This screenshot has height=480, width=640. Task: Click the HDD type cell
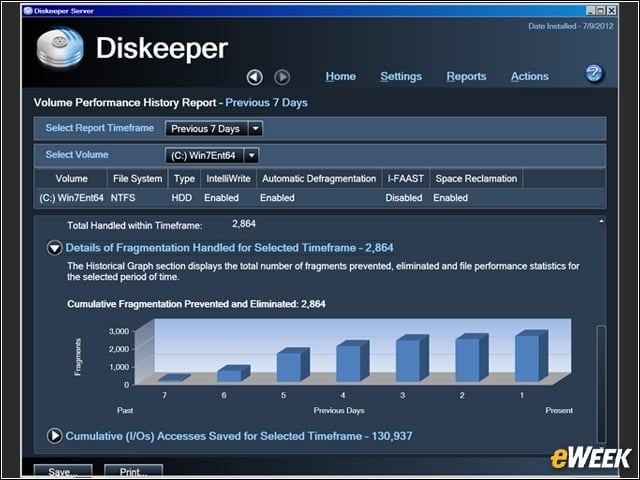coord(182,198)
